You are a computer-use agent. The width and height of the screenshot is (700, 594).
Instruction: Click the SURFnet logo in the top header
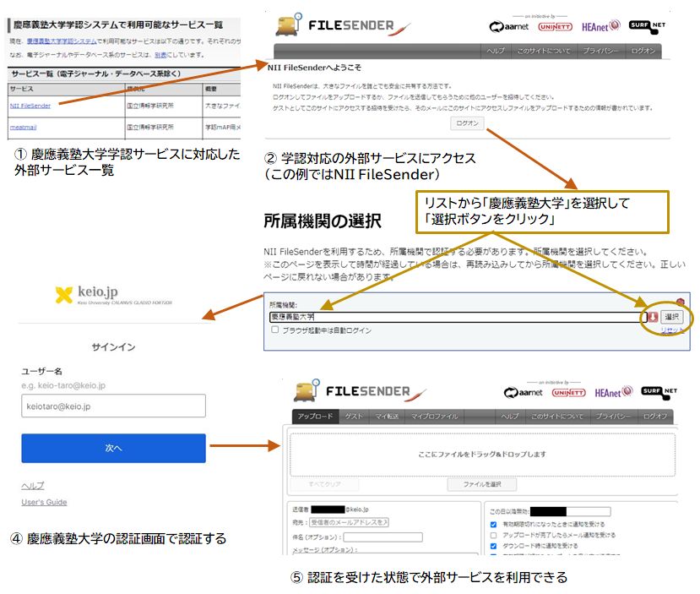click(x=647, y=25)
